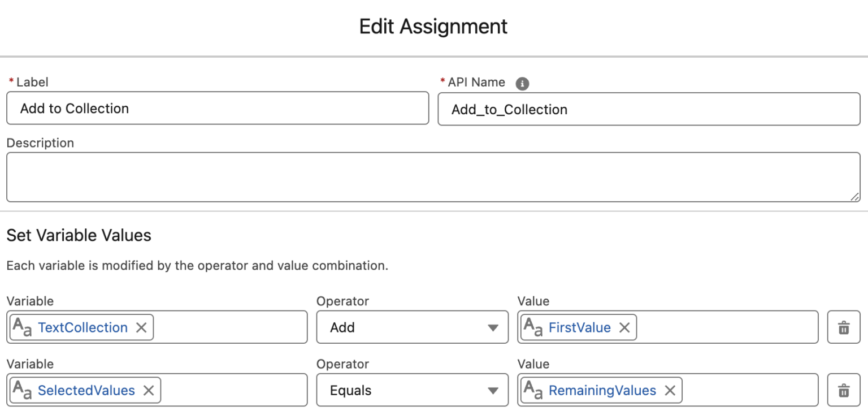Click the Aa icon inside the FirstValue pill

click(534, 327)
